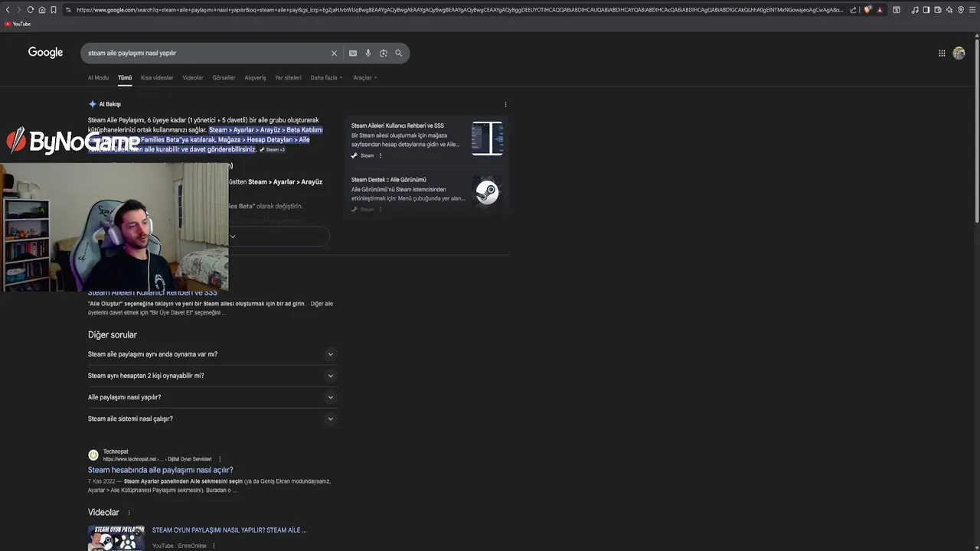Open the Daha fazla dropdown
Image resolution: width=980 pixels, height=551 pixels.
[326, 77]
